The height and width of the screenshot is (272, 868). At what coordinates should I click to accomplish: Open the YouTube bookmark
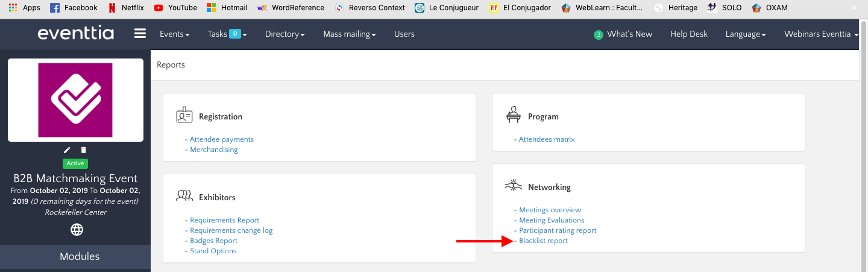pyautogui.click(x=175, y=8)
